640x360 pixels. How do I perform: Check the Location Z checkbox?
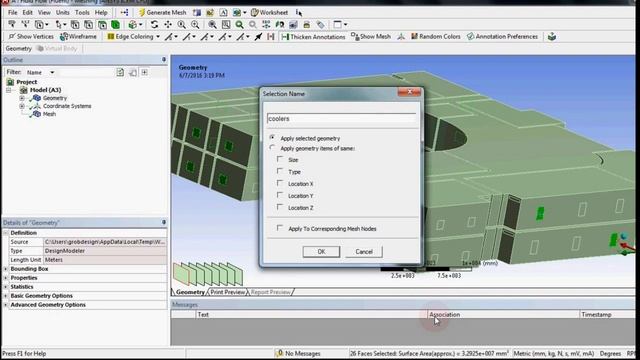coord(280,207)
